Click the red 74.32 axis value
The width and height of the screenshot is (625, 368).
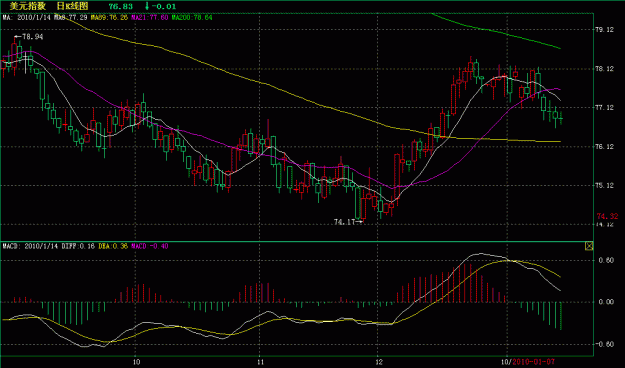pyautogui.click(x=607, y=216)
